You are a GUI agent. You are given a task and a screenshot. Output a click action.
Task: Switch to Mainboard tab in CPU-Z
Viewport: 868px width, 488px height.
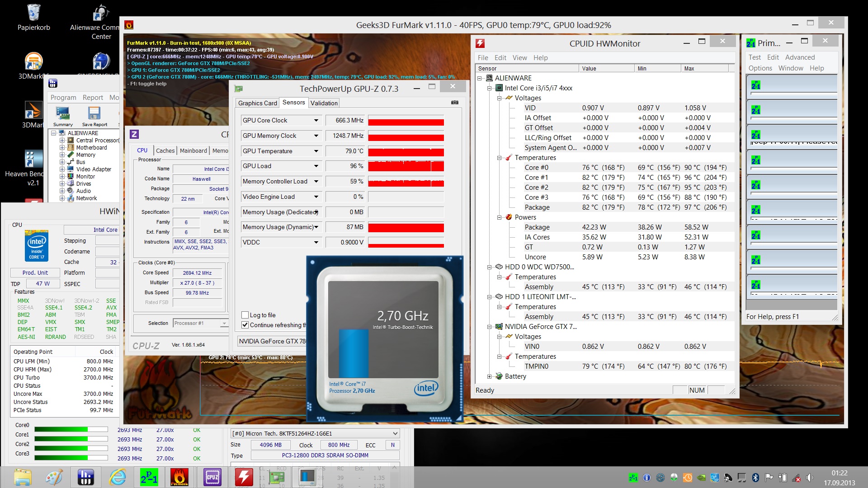[193, 150]
